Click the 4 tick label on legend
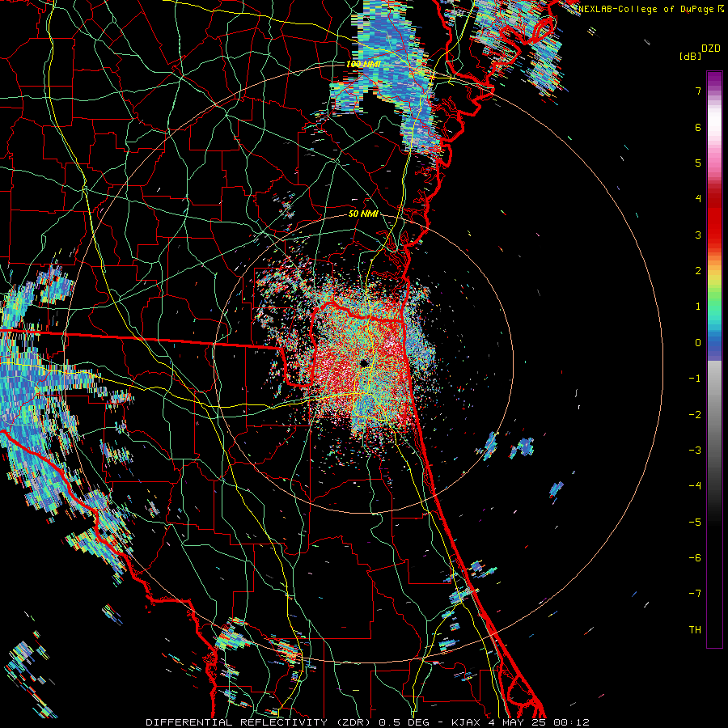This screenshot has width=728, height=728. (698, 199)
